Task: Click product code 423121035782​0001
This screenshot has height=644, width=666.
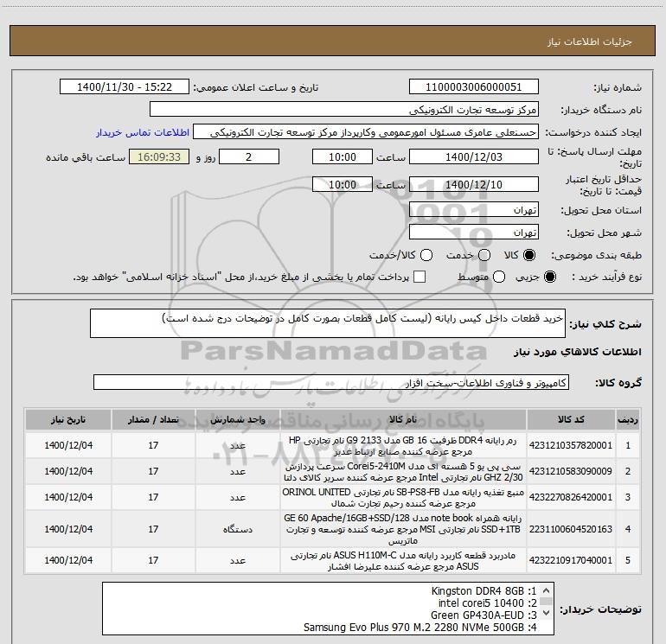Action: 571,445
